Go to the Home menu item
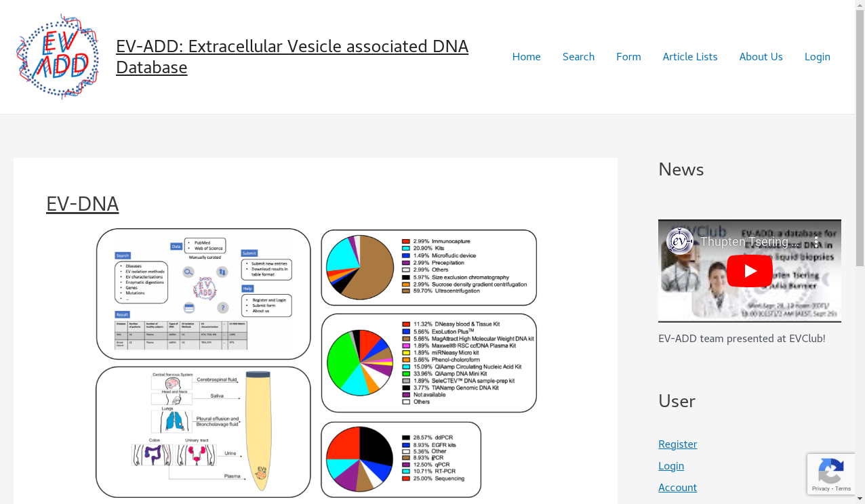Viewport: 865px width, 504px height. [526, 57]
